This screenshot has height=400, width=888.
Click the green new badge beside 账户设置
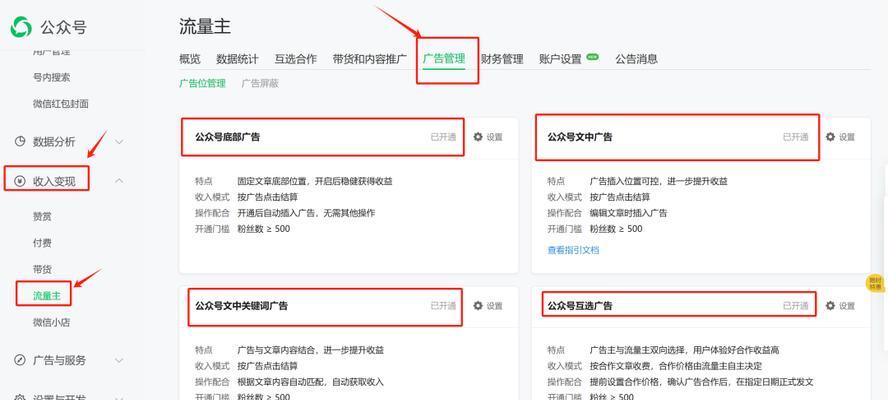click(x=592, y=57)
